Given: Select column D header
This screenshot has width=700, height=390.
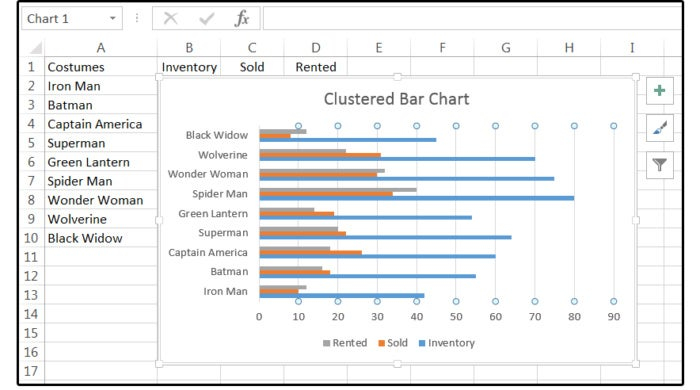Looking at the screenshot, I should point(316,48).
